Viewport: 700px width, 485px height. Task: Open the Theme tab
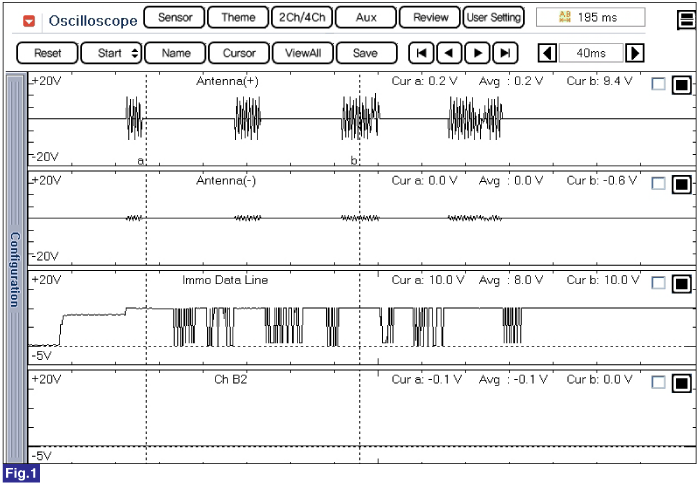pyautogui.click(x=238, y=17)
